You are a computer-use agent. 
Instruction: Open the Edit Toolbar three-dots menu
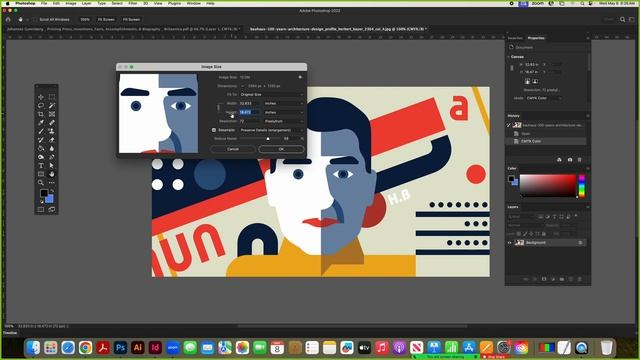(x=52, y=182)
